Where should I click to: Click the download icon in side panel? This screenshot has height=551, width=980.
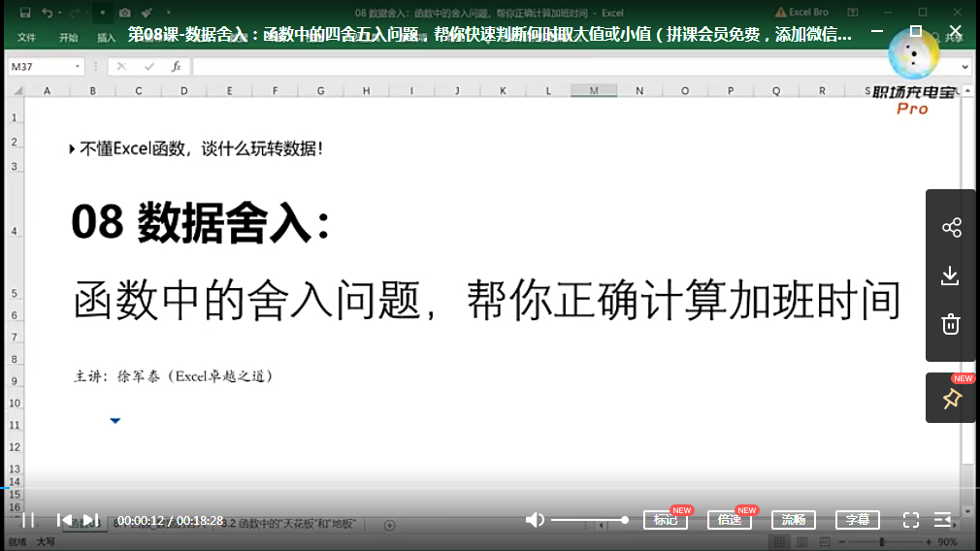[950, 275]
